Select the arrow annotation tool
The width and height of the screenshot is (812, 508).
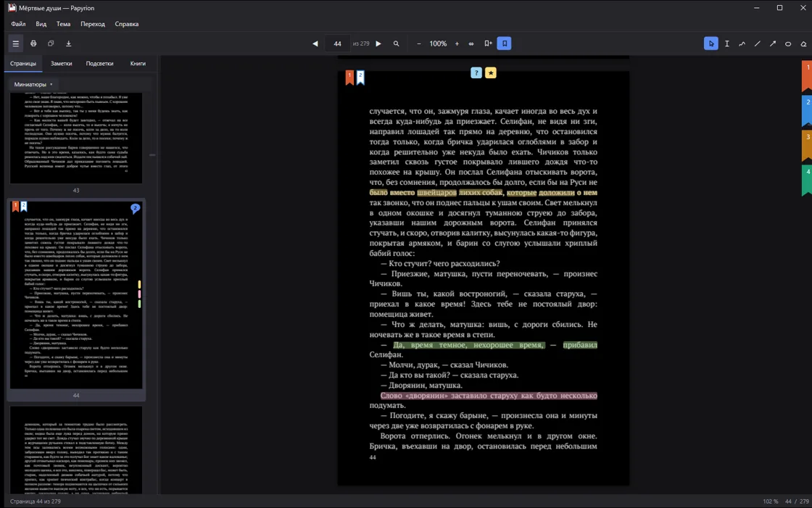pyautogui.click(x=773, y=43)
